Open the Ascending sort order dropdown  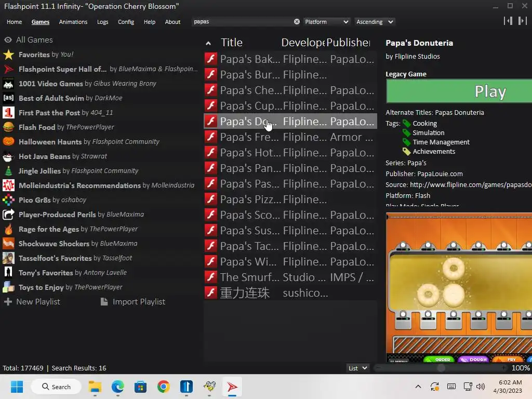[x=375, y=22]
